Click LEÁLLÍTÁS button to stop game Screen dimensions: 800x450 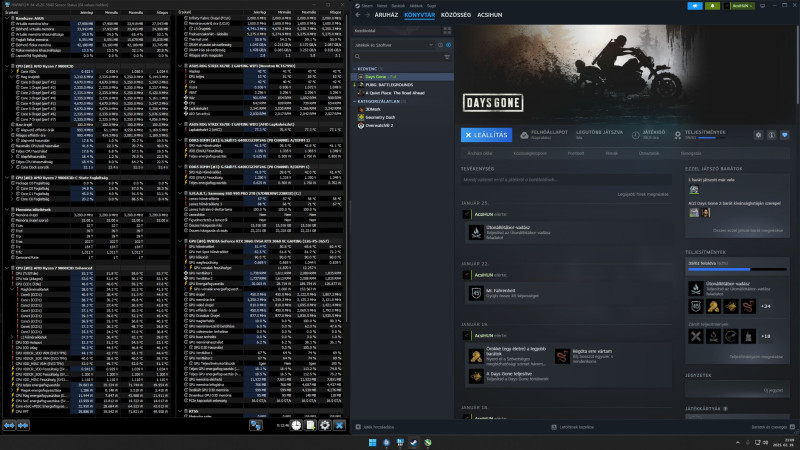pos(486,135)
